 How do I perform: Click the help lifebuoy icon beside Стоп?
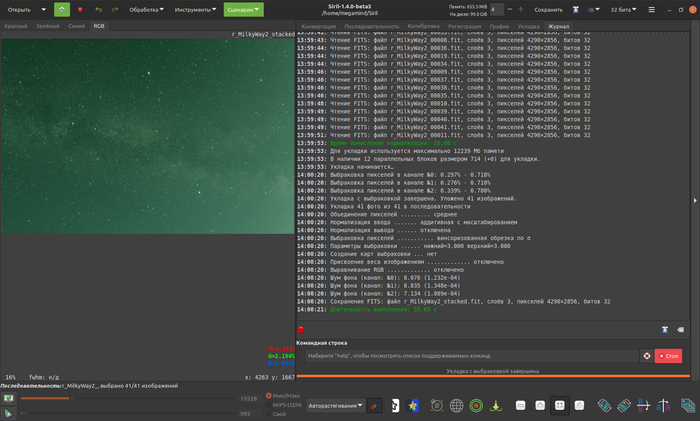click(646, 355)
